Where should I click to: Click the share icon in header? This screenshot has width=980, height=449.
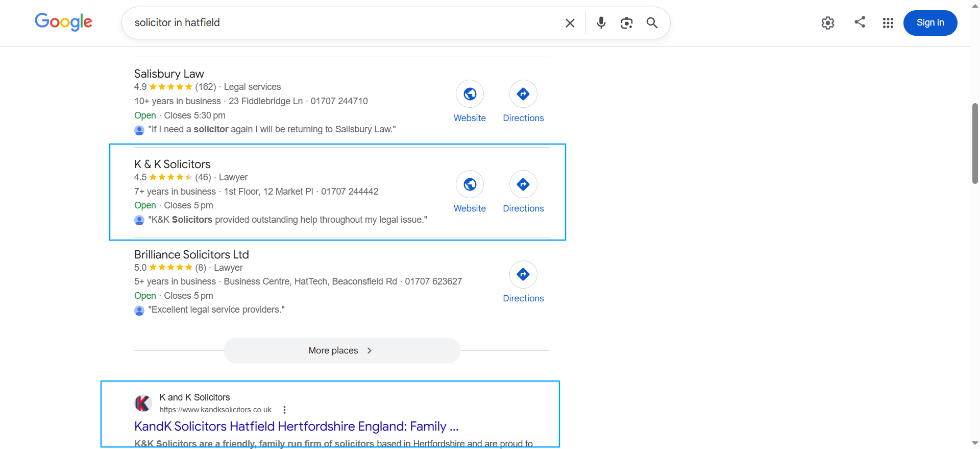point(860,22)
